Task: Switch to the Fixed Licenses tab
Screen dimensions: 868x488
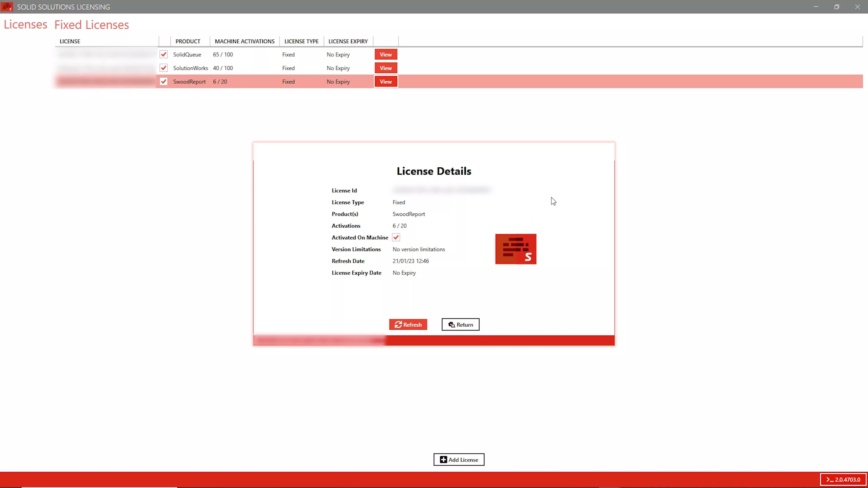Action: [x=91, y=24]
